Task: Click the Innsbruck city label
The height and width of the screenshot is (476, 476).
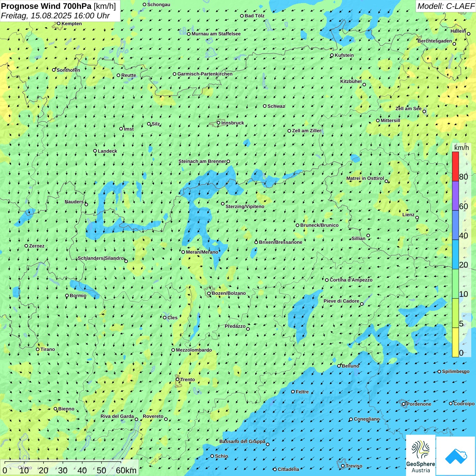Action: click(233, 123)
